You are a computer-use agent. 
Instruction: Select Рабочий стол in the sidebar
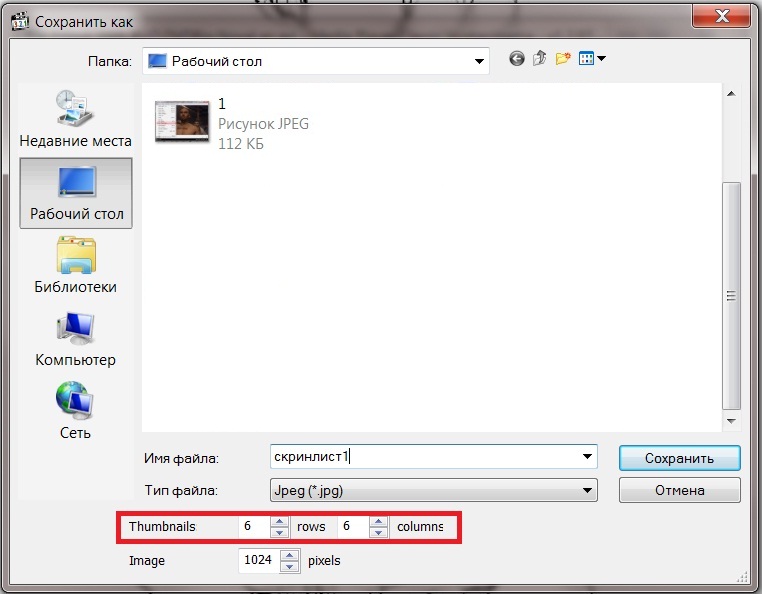click(x=76, y=192)
